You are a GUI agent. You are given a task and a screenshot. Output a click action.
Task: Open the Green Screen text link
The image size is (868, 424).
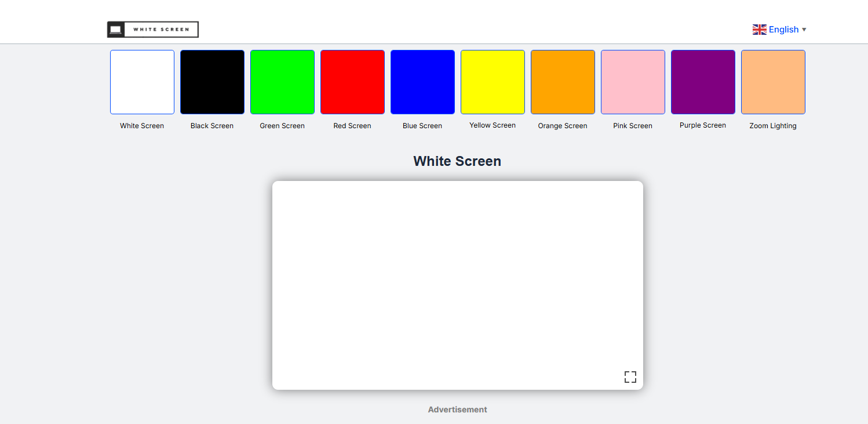[x=282, y=126]
